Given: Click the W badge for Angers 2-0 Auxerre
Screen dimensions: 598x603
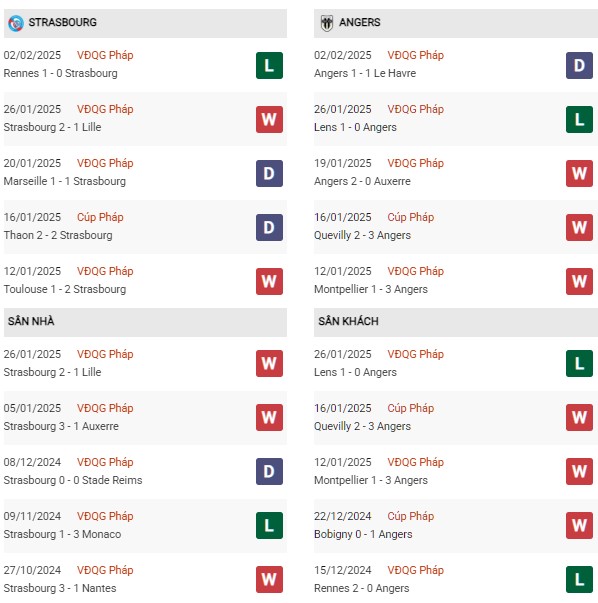Looking at the screenshot, I should pos(579,173).
